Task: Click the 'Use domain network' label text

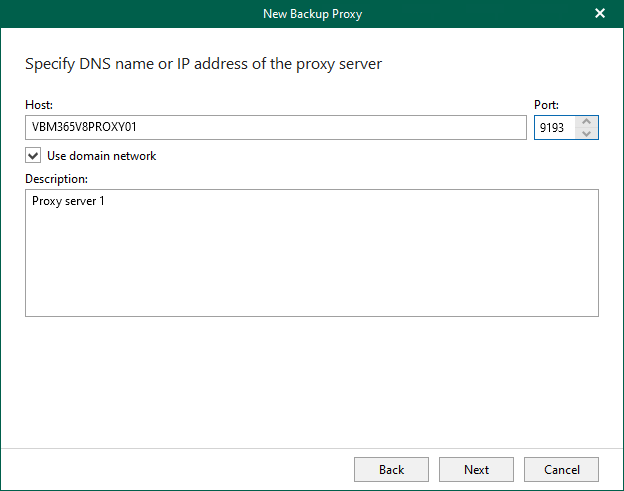Action: [101, 156]
